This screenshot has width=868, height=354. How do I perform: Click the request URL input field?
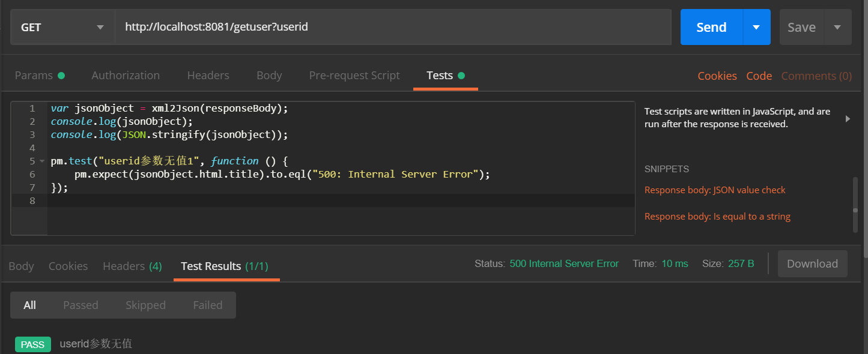393,28
